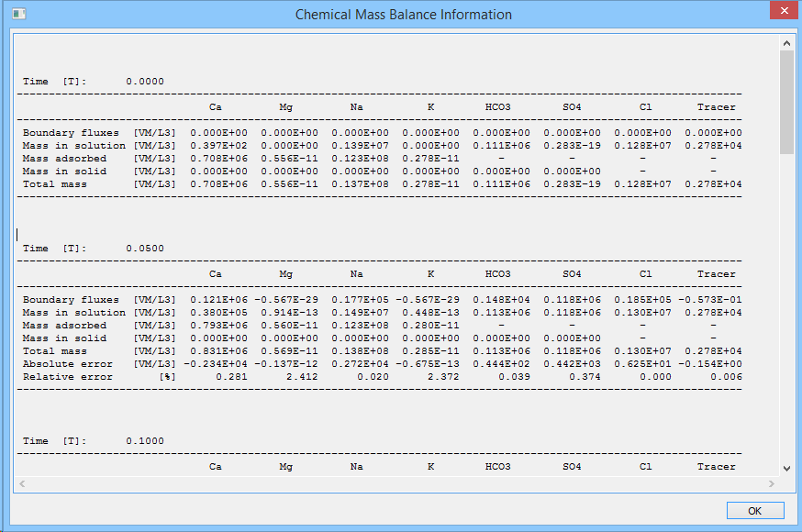Select the Na value 0.139E+07
Screen dimensions: 802x532
coord(360,146)
